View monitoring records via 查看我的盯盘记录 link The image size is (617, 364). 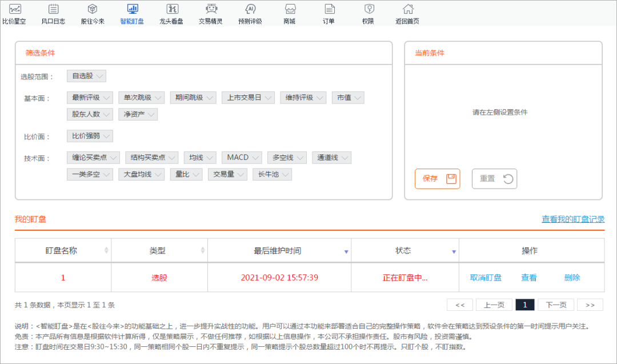(572, 219)
